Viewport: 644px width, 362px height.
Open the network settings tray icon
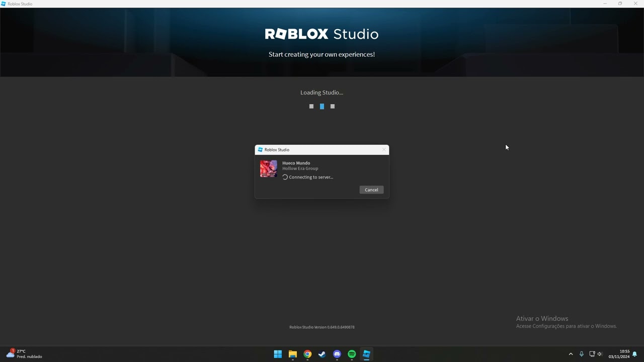pos(592,354)
